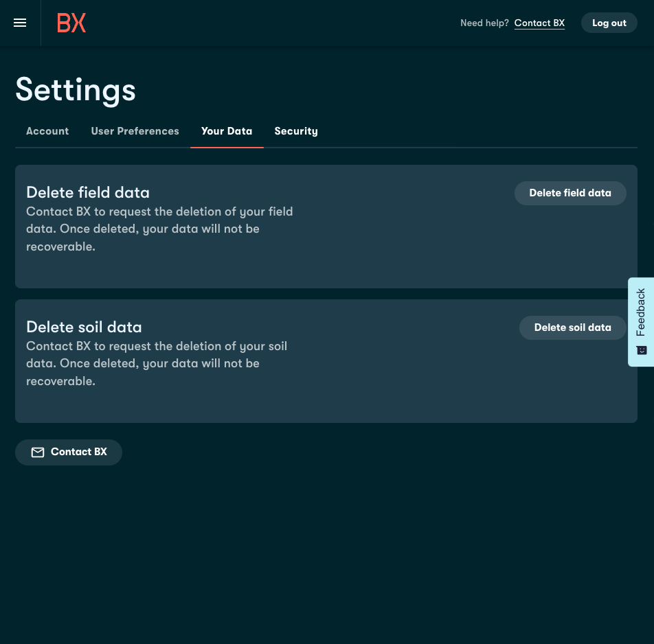Open the hamburger navigation menu

(20, 23)
